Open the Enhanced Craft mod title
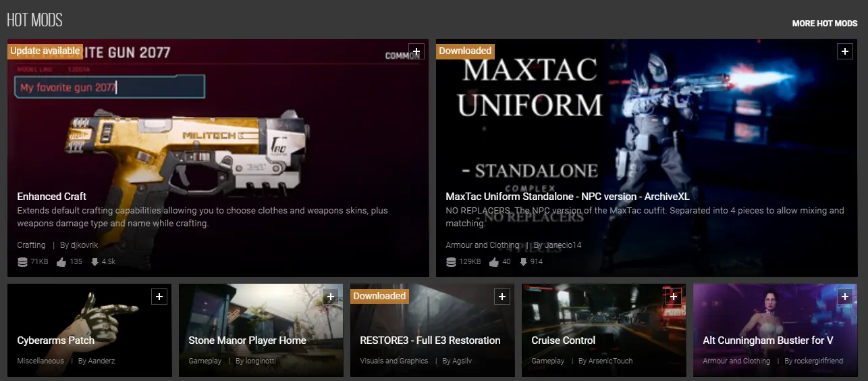This screenshot has height=381, width=868. pyautogui.click(x=52, y=196)
